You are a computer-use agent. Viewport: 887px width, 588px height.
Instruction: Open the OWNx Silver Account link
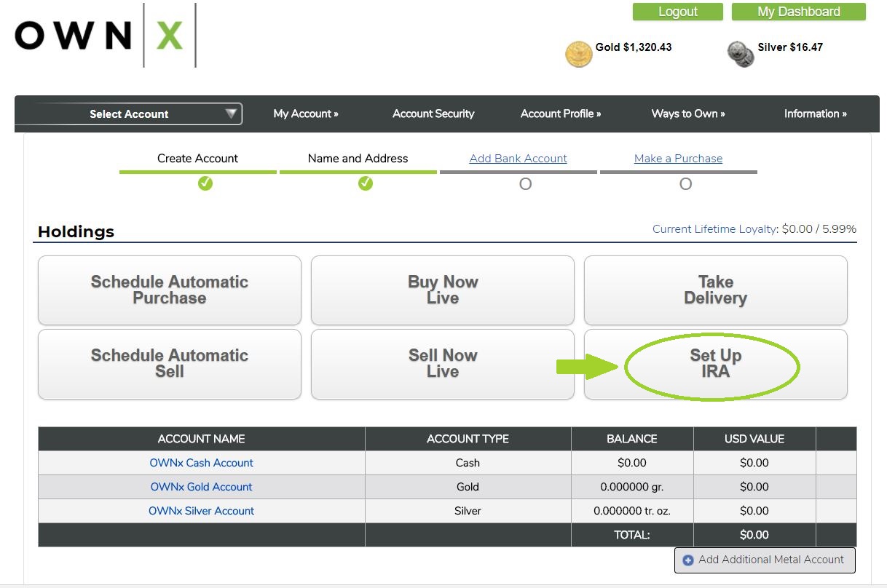click(x=202, y=511)
